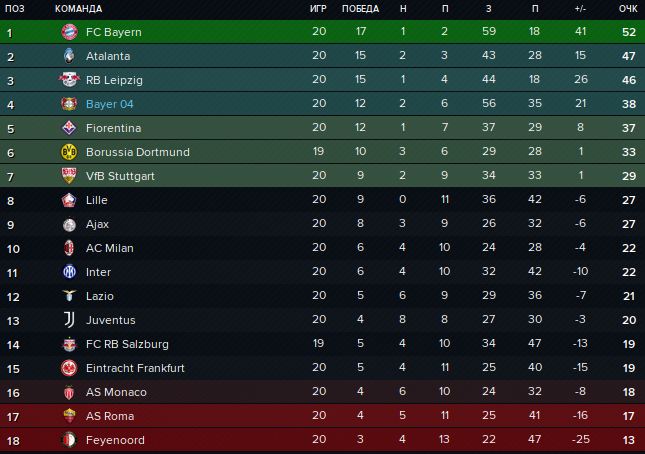
Task: Sort table by ОЧК points column header
Action: pyautogui.click(x=628, y=9)
